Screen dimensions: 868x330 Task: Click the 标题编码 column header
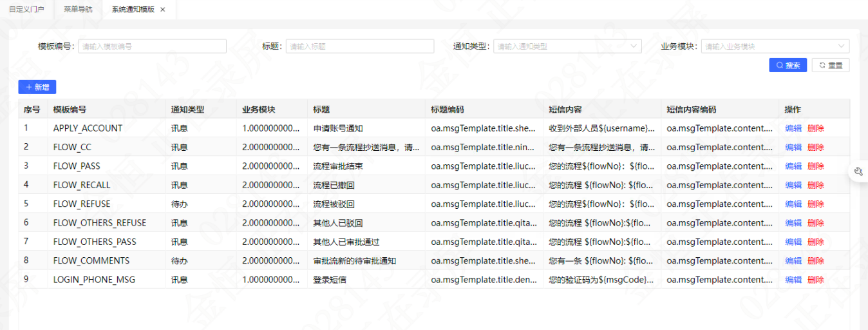click(x=484, y=110)
